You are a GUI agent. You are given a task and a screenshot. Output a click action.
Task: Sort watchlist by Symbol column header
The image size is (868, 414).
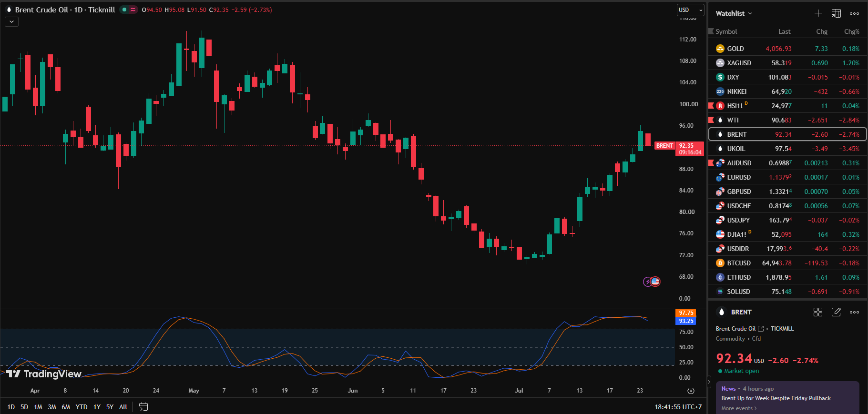pos(726,31)
